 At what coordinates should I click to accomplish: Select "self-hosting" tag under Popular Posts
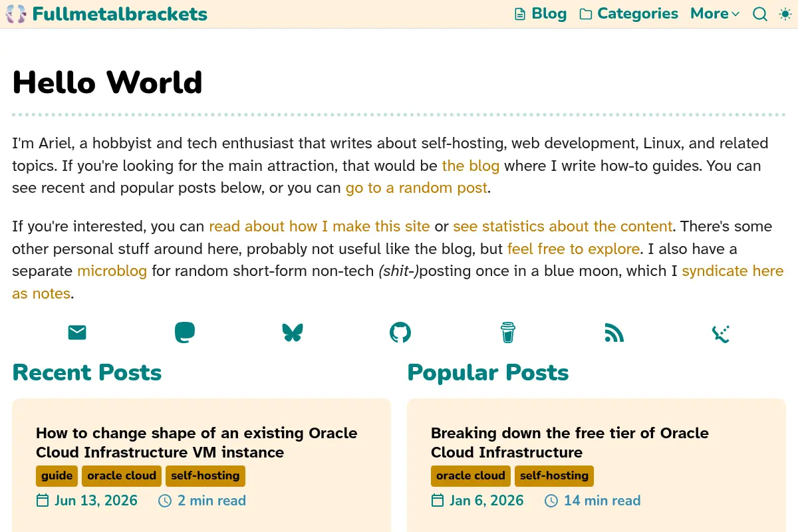point(554,476)
